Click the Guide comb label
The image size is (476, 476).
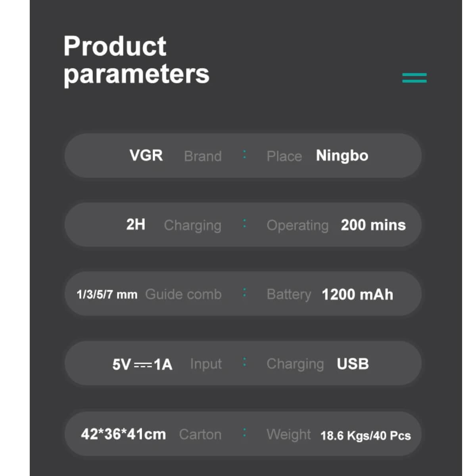point(183,294)
